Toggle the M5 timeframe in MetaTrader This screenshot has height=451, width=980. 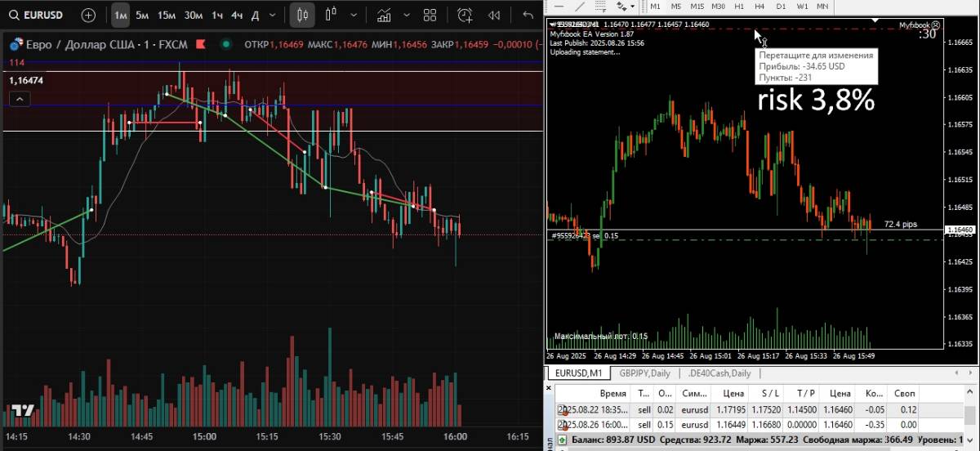[x=676, y=6]
